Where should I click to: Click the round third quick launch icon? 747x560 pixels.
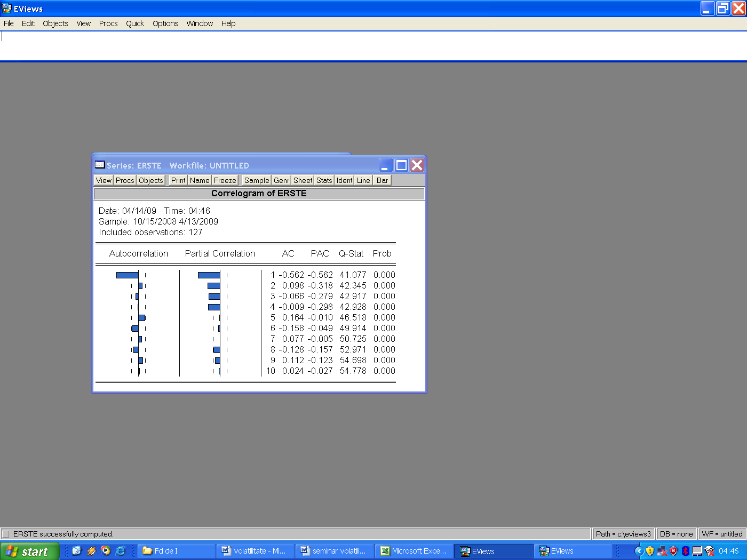(106, 551)
